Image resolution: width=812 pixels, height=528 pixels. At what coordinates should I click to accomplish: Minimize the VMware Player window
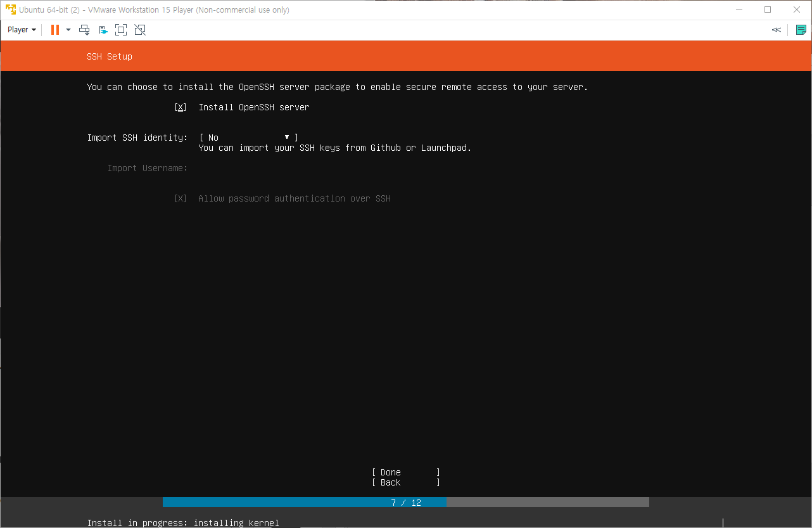[739, 10]
